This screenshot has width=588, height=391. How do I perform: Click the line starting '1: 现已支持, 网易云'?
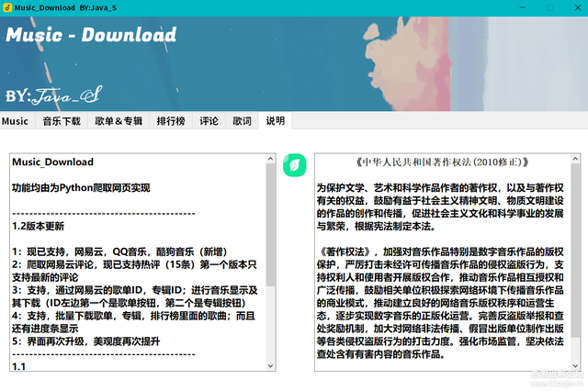point(119,251)
